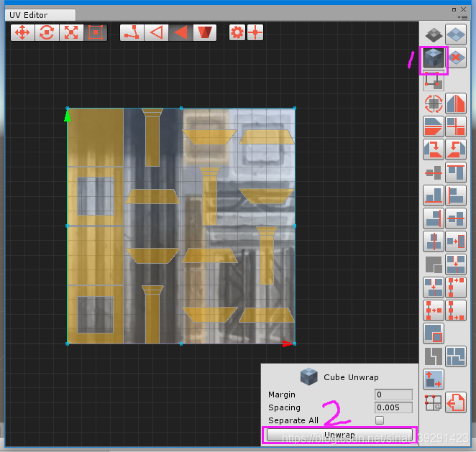
Task: Click the blue packed tiles icon
Action: point(456,356)
